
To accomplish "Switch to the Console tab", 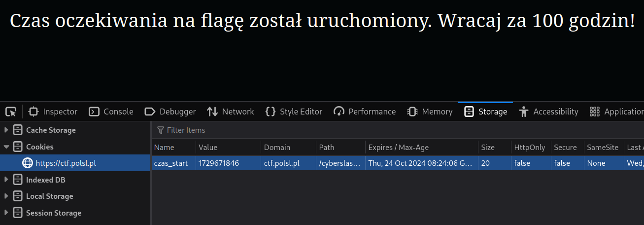I will click(x=111, y=112).
